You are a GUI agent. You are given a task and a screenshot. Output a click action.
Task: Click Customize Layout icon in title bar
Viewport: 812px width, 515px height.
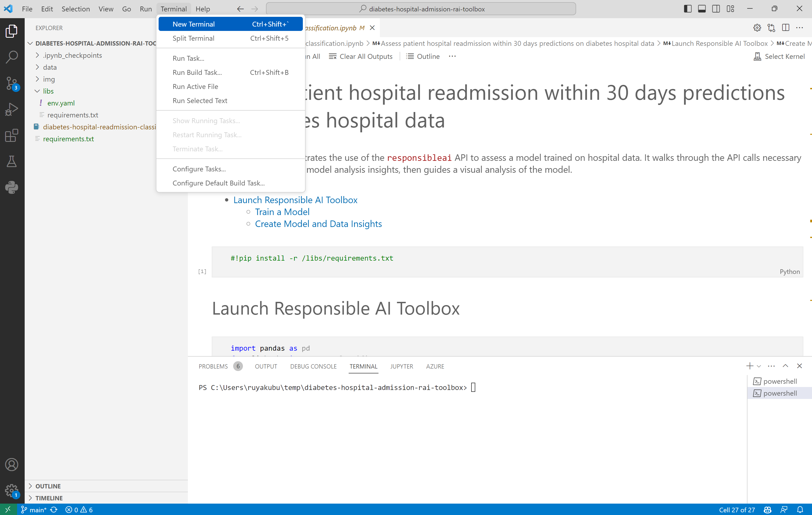tap(730, 9)
